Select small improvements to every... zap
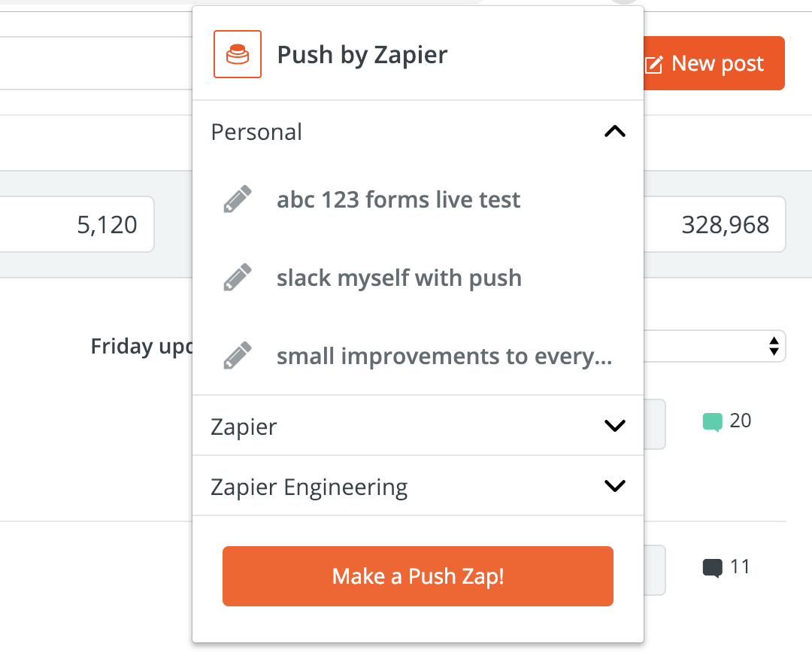812x656 pixels. (x=444, y=356)
